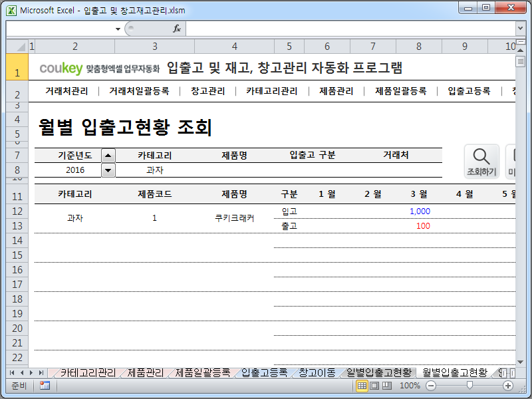This screenshot has width=532, height=399.
Task: Click the 입출고 구분 filter header
Action: (x=312, y=156)
